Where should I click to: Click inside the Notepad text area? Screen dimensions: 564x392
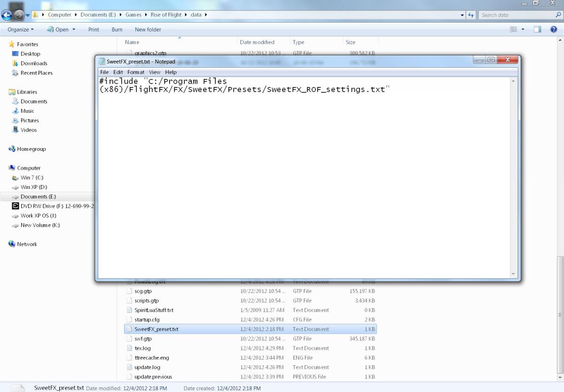tap(304, 177)
